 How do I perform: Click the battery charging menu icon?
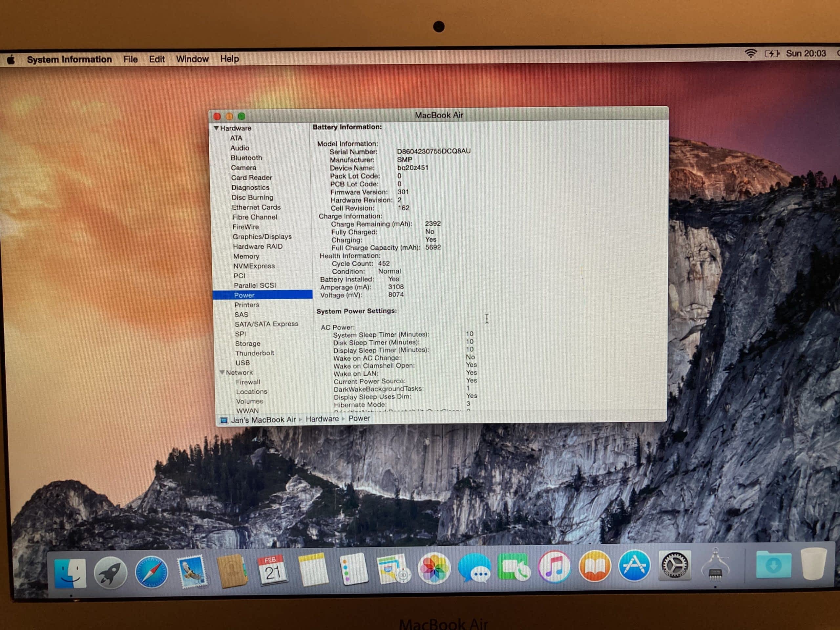pos(772,53)
